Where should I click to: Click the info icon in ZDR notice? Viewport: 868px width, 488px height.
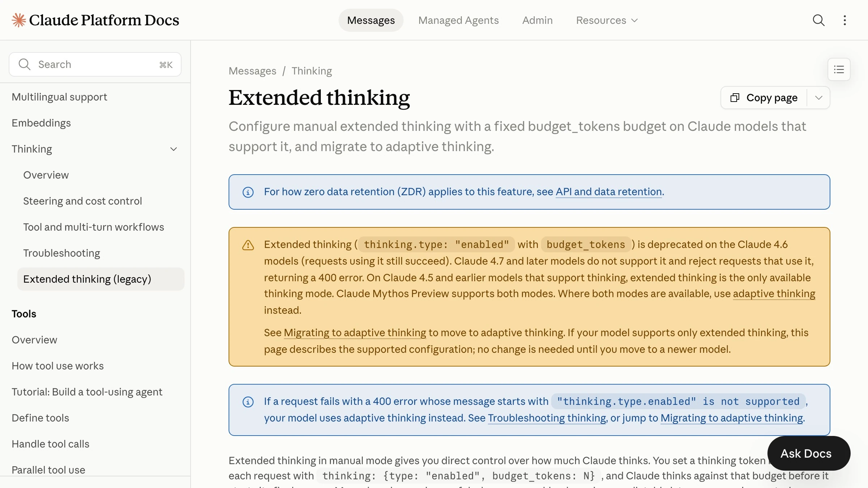tap(248, 192)
